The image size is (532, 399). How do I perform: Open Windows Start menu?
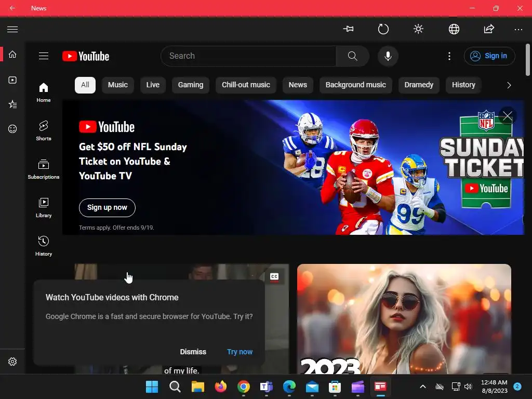click(x=152, y=387)
